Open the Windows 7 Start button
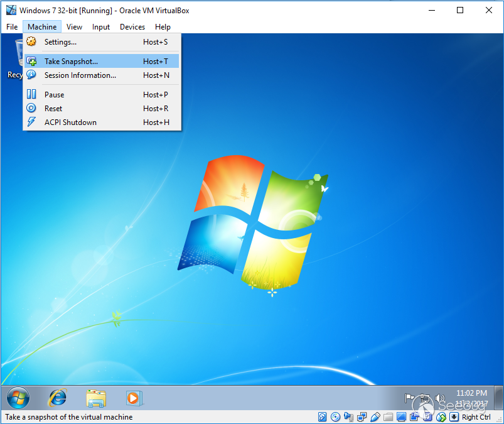 pyautogui.click(x=18, y=398)
